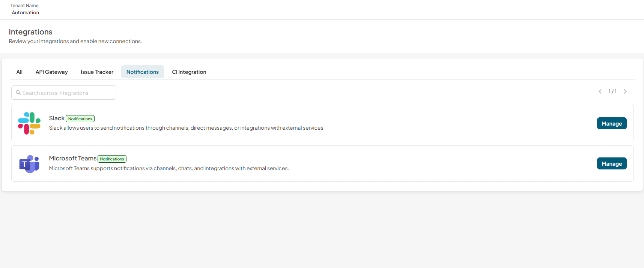Click the Tenant Name label
Viewport: 644px width, 268px height.
24,6
